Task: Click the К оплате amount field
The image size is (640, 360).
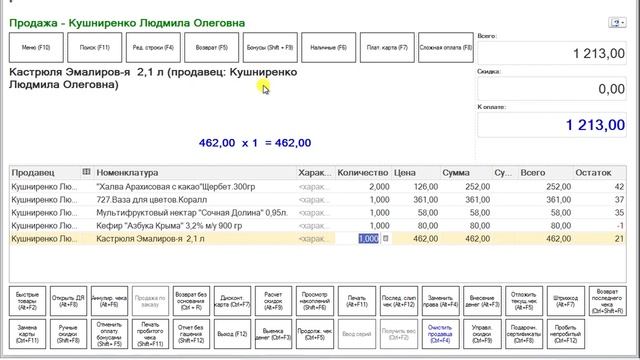Action: pyautogui.click(x=552, y=124)
